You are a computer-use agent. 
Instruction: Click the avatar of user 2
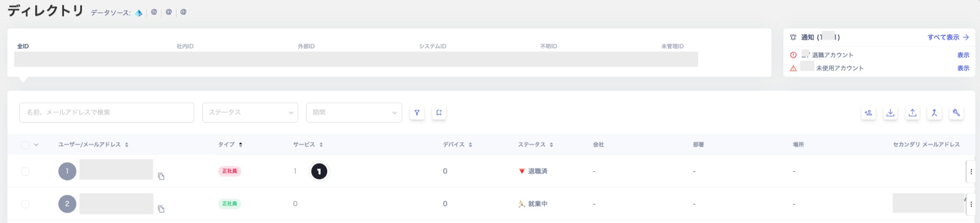point(67,204)
